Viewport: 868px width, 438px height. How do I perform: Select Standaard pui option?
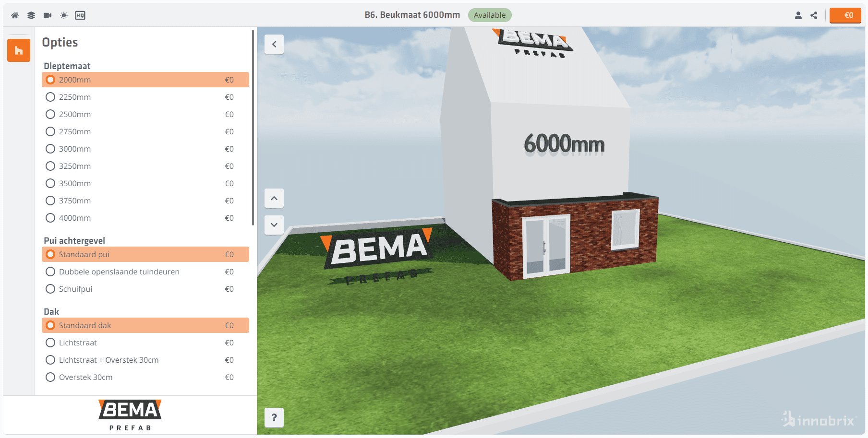tap(145, 254)
